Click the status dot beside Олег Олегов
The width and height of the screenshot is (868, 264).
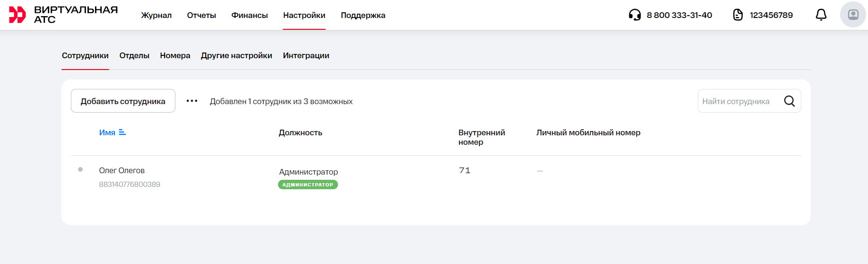point(80,169)
